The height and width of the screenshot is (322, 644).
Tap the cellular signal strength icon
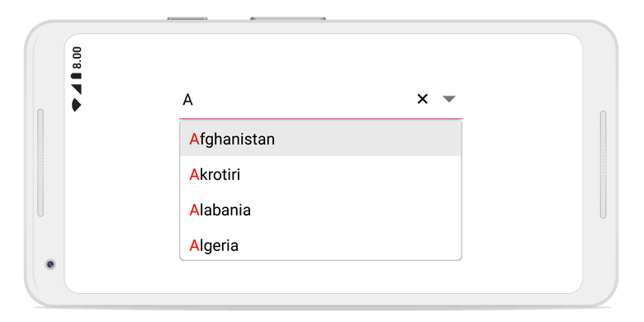(x=77, y=89)
